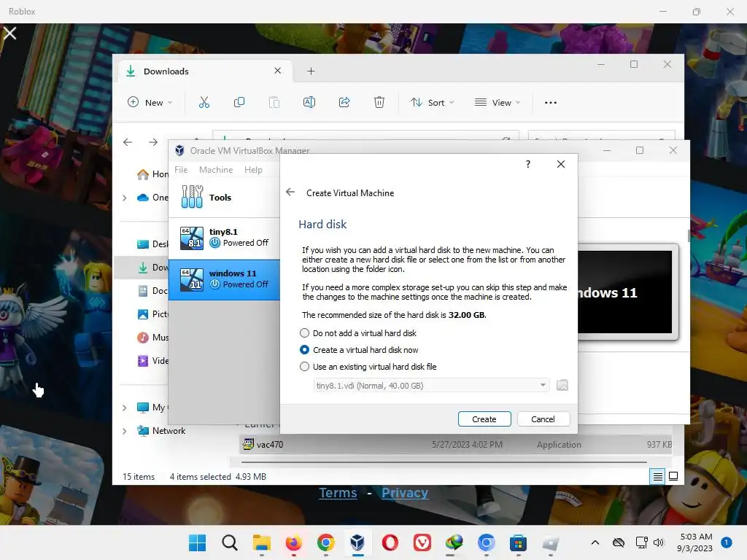Expand the My PC sidebar item
Viewport: 747px width, 560px height.
point(125,408)
